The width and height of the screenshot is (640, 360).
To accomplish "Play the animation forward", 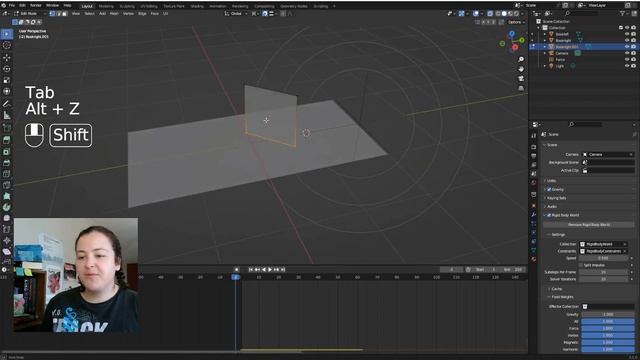I will coord(270,269).
